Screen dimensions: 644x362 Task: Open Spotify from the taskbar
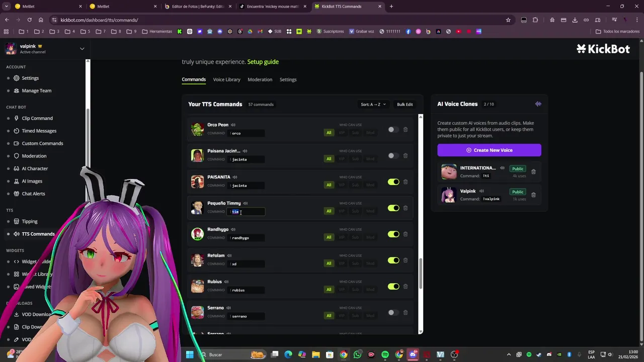(x=385, y=355)
